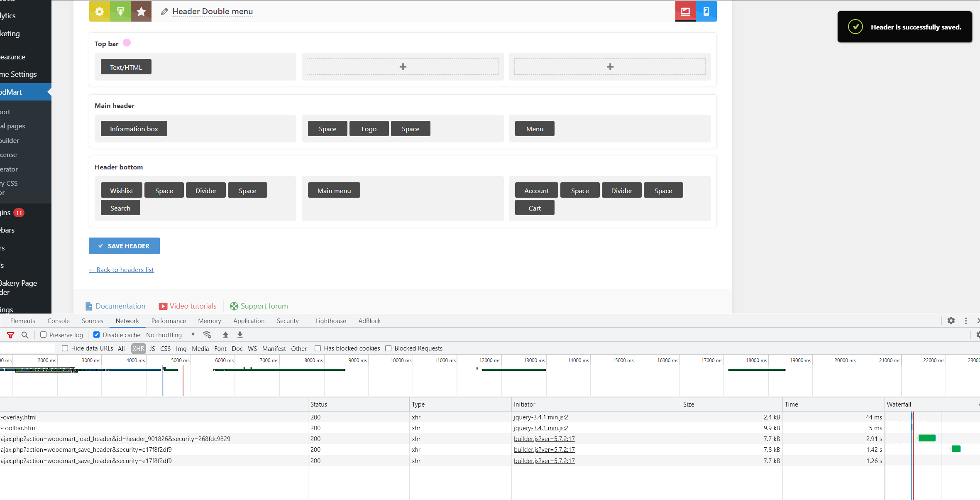980x500 pixels.
Task: Open DevTools three-dot customize menu
Action: point(966,321)
